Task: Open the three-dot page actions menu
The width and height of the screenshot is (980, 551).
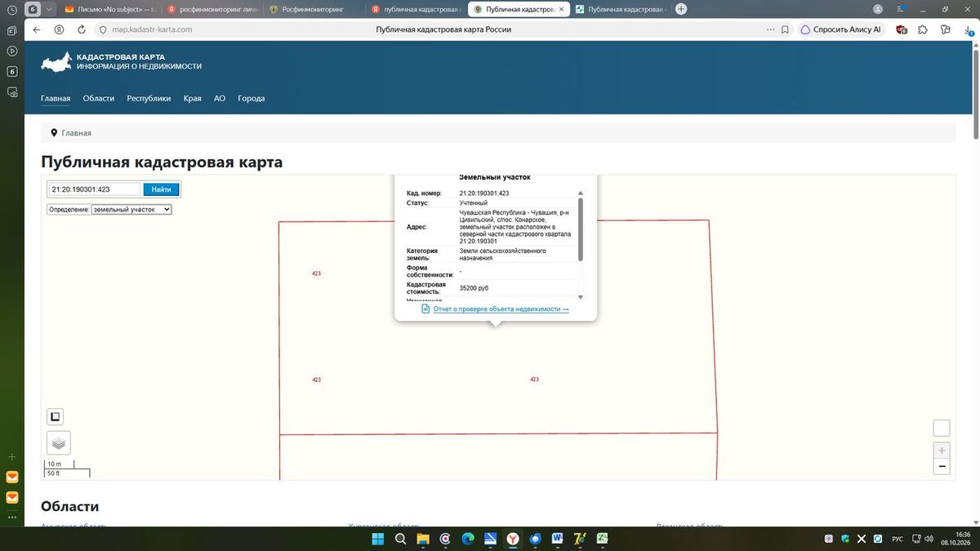Action: pyautogui.click(x=770, y=29)
